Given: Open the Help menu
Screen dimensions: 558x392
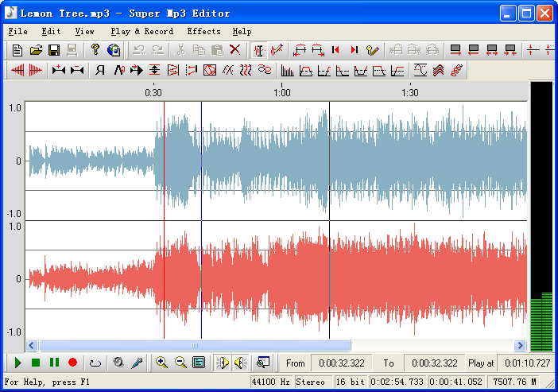Looking at the screenshot, I should (x=242, y=31).
